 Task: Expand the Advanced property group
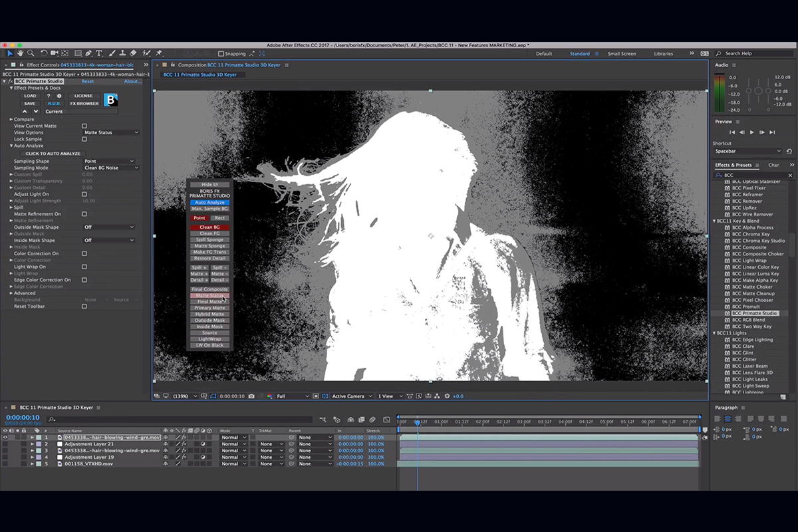(x=11, y=293)
